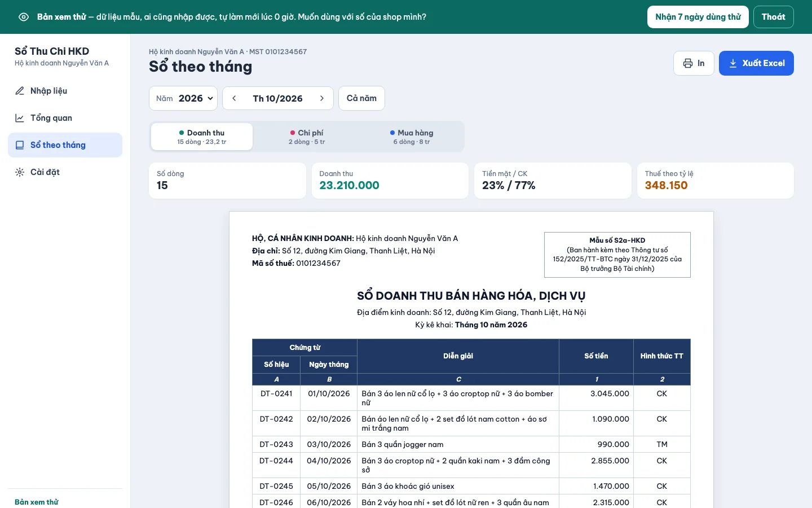
Task: Click the book icon beside Sổ theo tháng
Action: 20,145
